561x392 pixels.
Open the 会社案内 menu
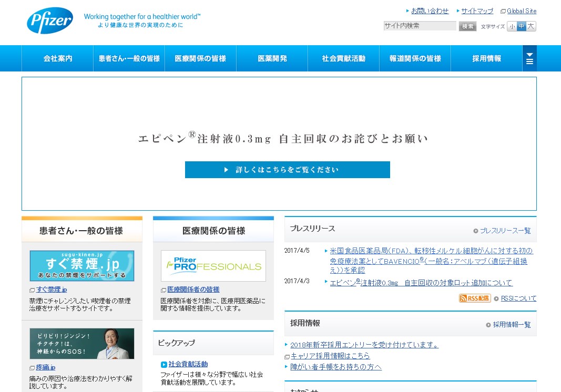(58, 58)
